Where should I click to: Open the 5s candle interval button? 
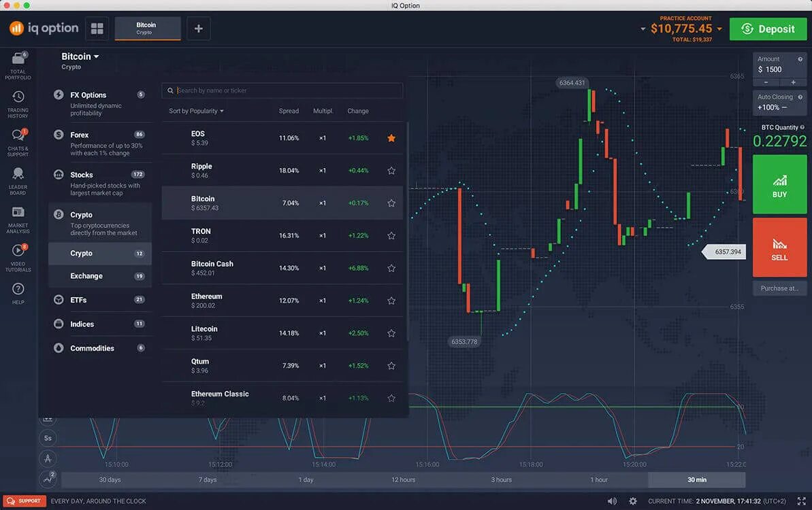click(x=48, y=438)
